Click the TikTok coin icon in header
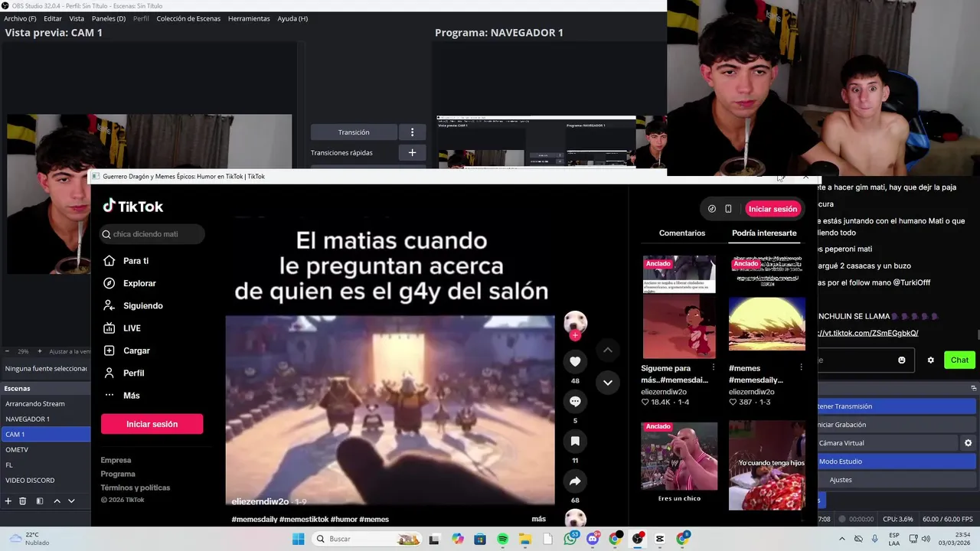Image resolution: width=980 pixels, height=551 pixels. click(712, 209)
